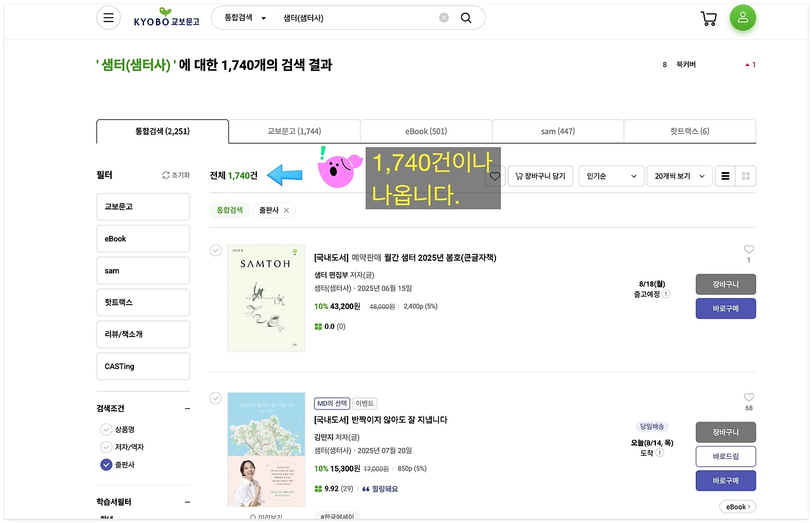Go to the KYOBO 교보문고 home logo
The width and height of the screenshot is (812, 523).
click(167, 17)
